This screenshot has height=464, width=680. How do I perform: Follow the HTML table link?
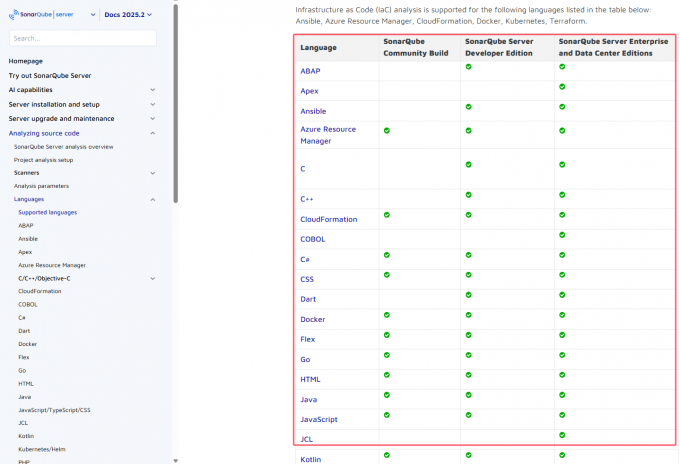311,379
